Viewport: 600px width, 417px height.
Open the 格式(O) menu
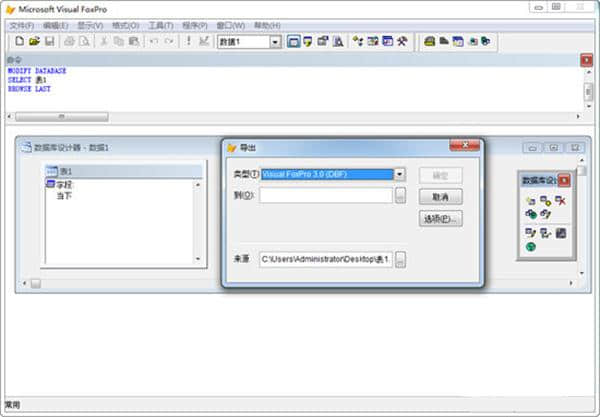coord(126,26)
